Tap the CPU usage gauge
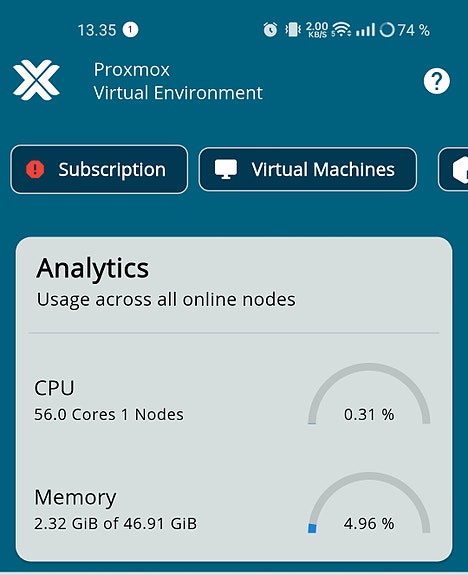The image size is (468, 575). click(369, 394)
